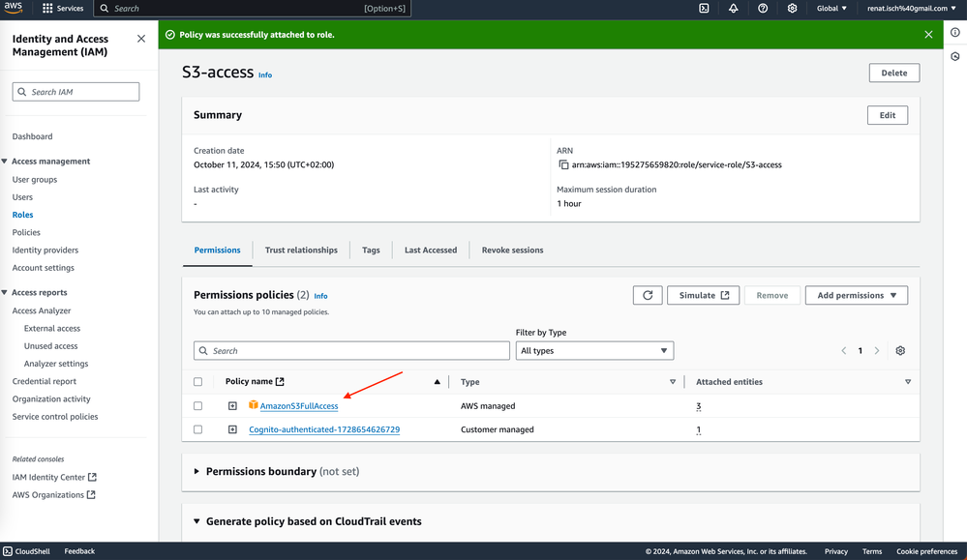Focus the permissions policies Search field
Image resolution: width=967 pixels, height=560 pixels.
[351, 350]
